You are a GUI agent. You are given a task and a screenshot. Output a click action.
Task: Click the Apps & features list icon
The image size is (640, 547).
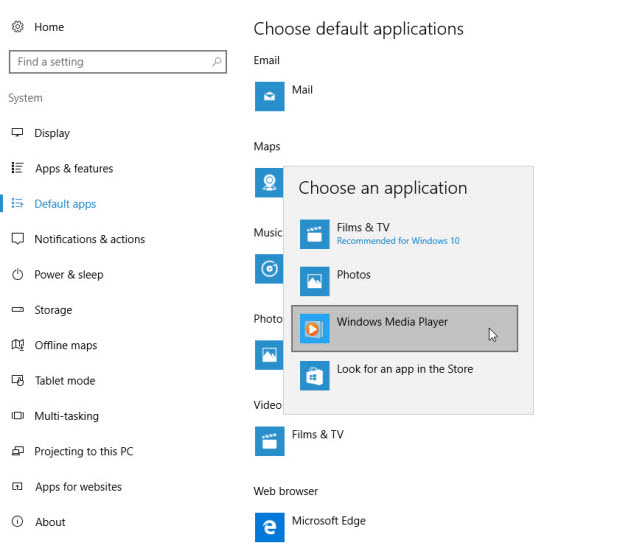coord(18,168)
